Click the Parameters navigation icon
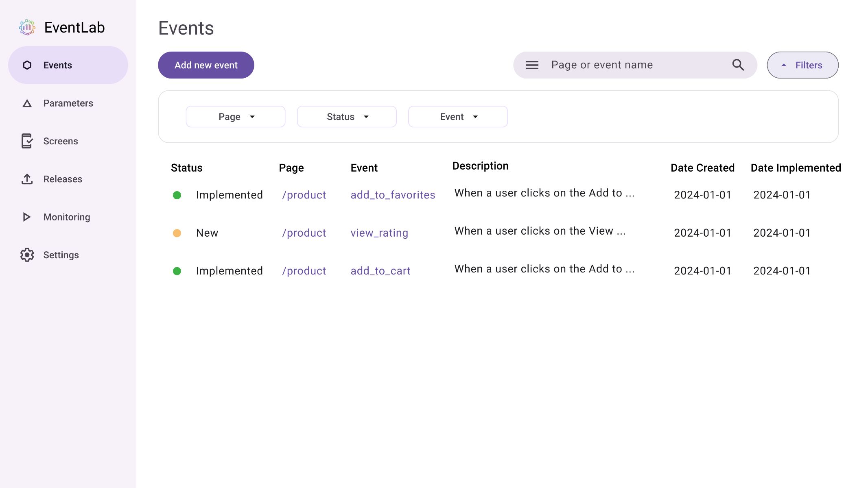 click(26, 103)
